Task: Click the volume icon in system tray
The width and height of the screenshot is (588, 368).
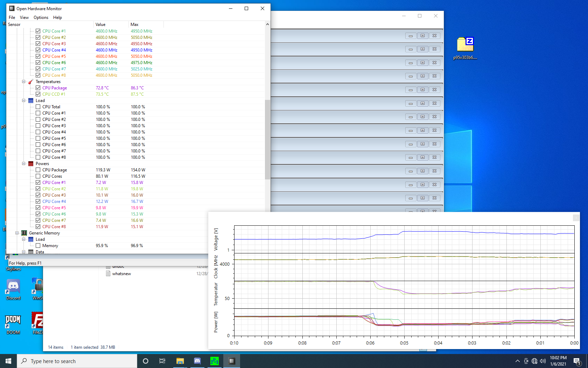Action: click(x=543, y=361)
